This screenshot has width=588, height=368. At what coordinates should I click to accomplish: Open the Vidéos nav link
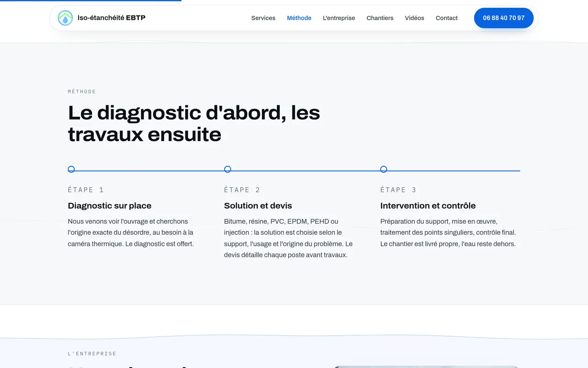[x=414, y=18]
